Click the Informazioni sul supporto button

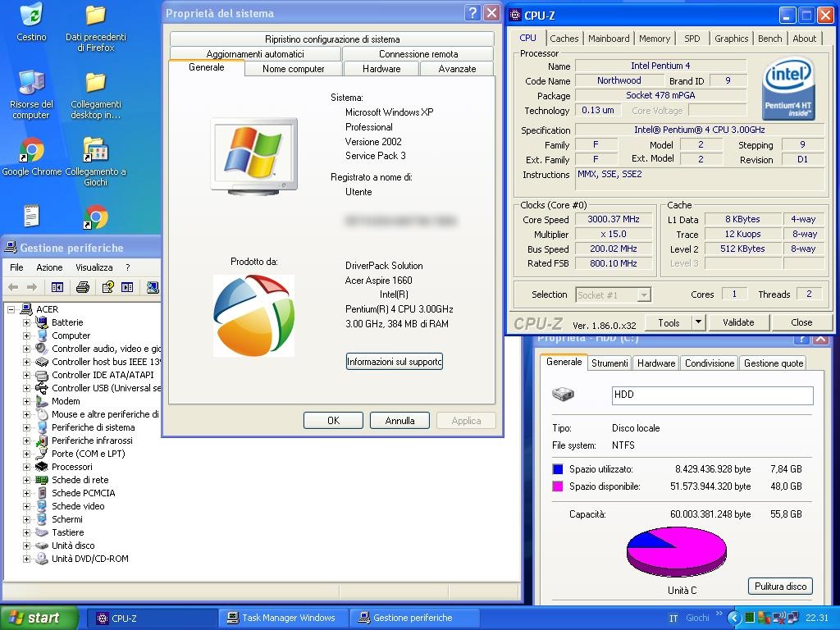pos(394,362)
